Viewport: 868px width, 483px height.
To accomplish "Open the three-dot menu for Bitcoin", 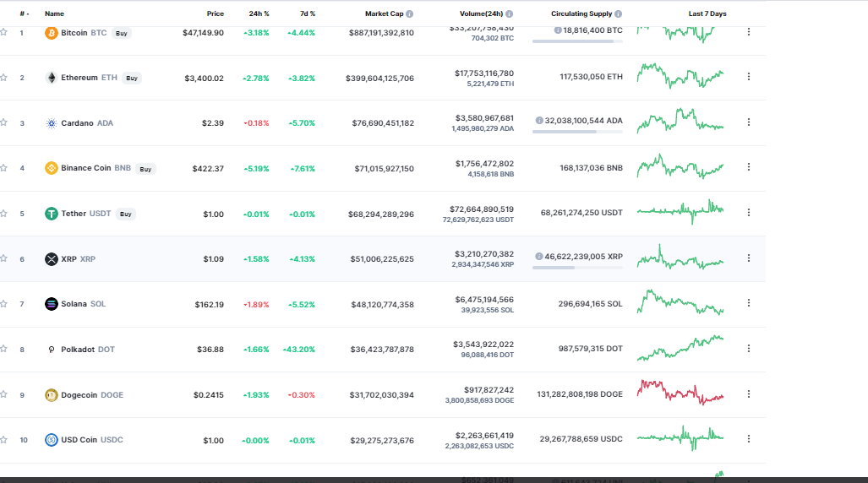I will [749, 32].
